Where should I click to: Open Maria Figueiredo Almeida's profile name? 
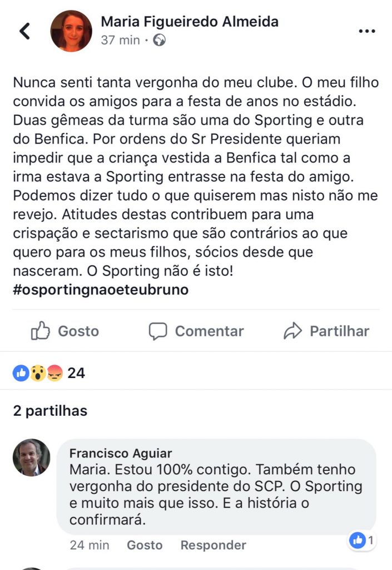click(190, 22)
